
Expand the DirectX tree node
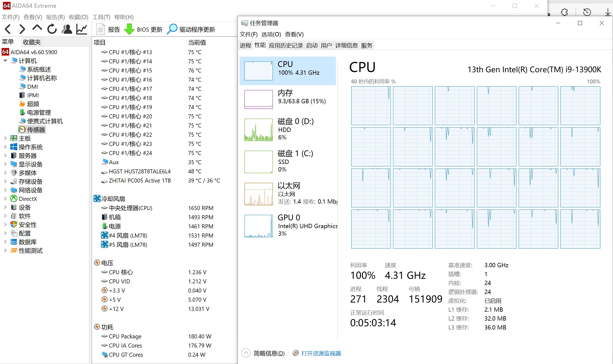pyautogui.click(x=5, y=199)
